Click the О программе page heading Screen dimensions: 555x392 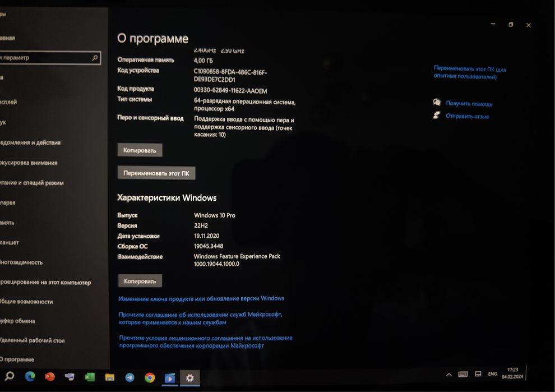click(153, 38)
